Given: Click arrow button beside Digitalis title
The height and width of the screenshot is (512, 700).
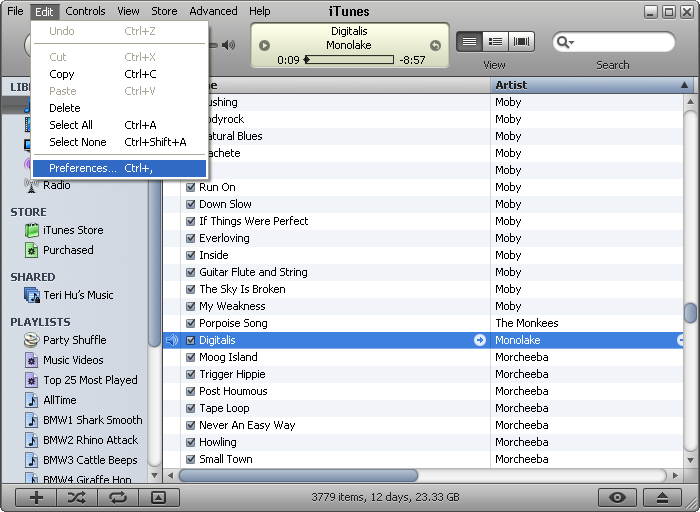Looking at the screenshot, I should pos(480,340).
